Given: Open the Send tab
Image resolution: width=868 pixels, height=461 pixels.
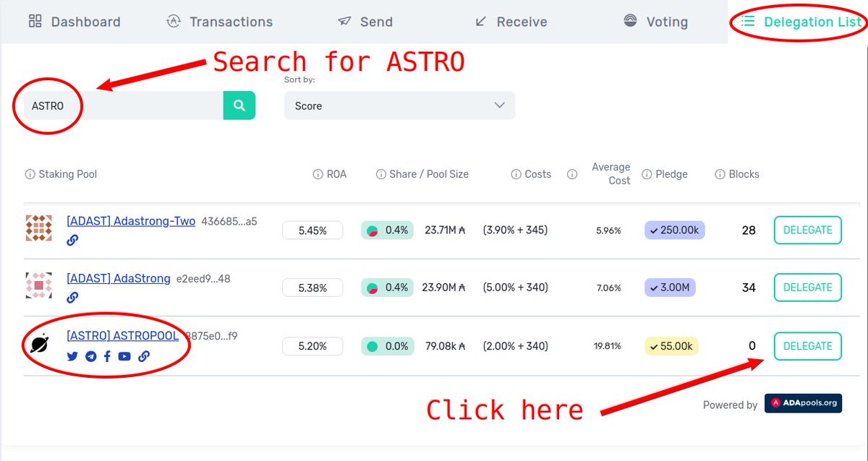Looking at the screenshot, I should coord(365,22).
